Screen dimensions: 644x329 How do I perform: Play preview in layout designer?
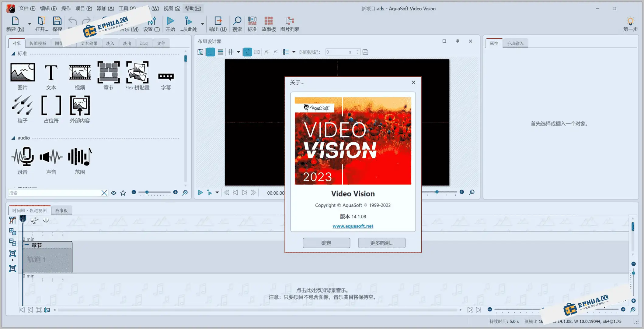pyautogui.click(x=200, y=193)
